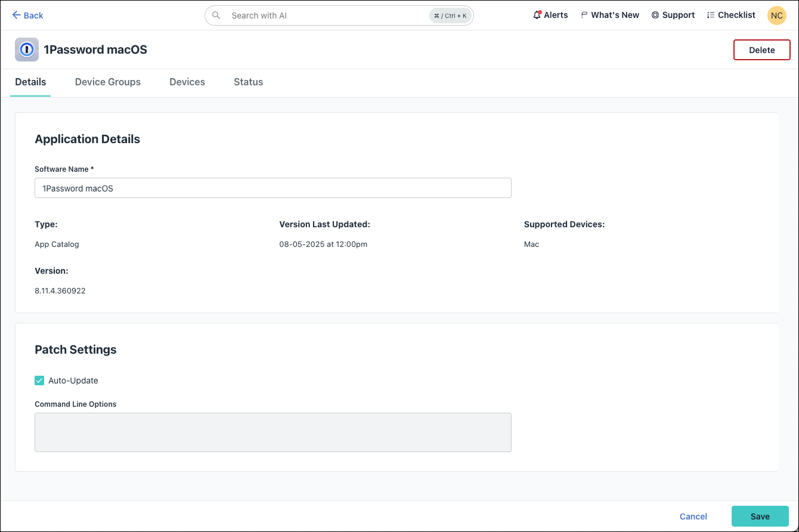Switch to the Devices tab
The height and width of the screenshot is (532, 799).
pyautogui.click(x=187, y=82)
